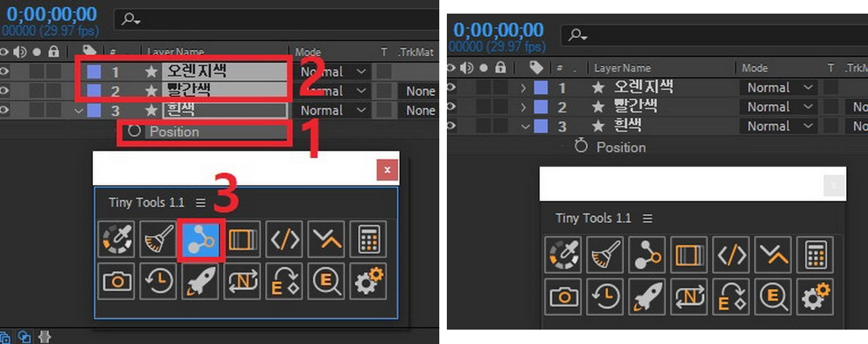Image resolution: width=868 pixels, height=344 pixels.
Task: Click the layer search field in the left screenshot
Action: (x=277, y=19)
